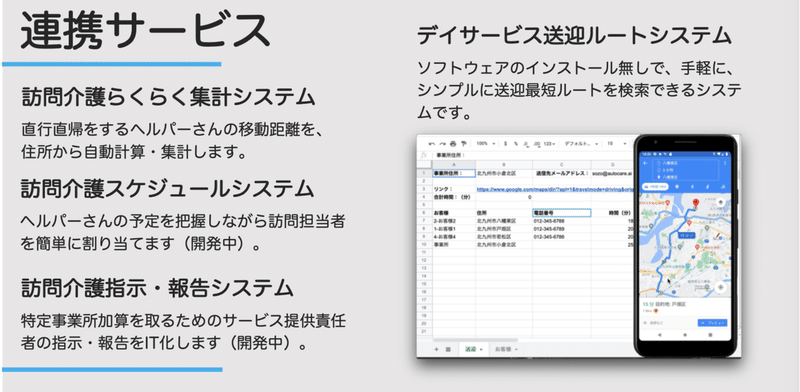Click the 連携サービス title
Image resolution: width=800 pixels, height=392 pixels.
[x=145, y=32]
